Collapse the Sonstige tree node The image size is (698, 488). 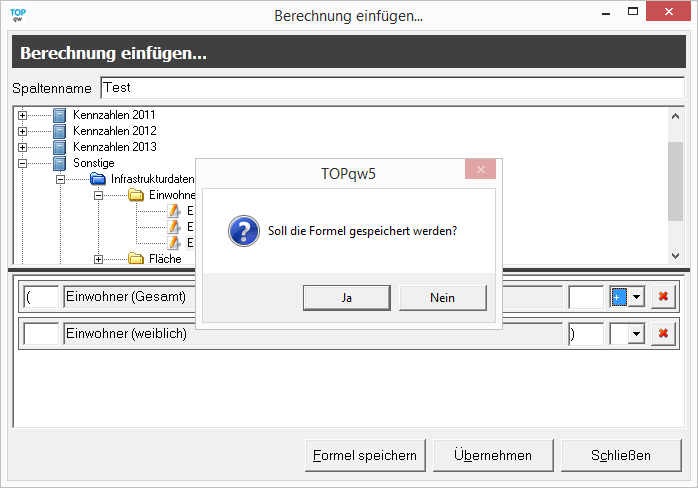pos(22,163)
